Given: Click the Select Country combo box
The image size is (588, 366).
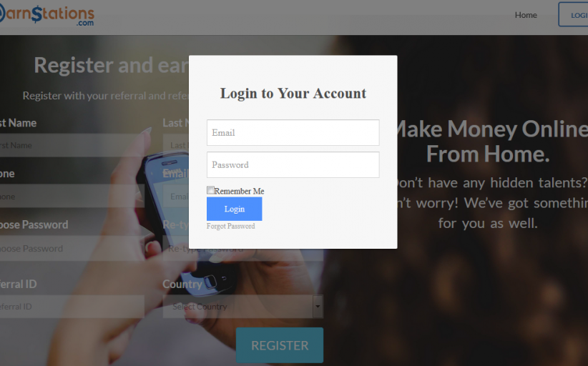Looking at the screenshot, I should pyautogui.click(x=243, y=307).
